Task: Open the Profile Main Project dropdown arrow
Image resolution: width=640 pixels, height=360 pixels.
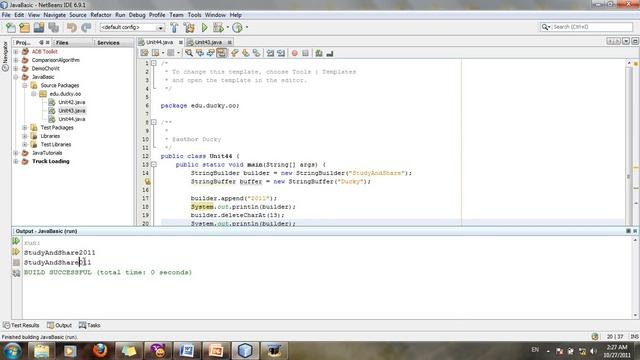Action: pos(247,27)
